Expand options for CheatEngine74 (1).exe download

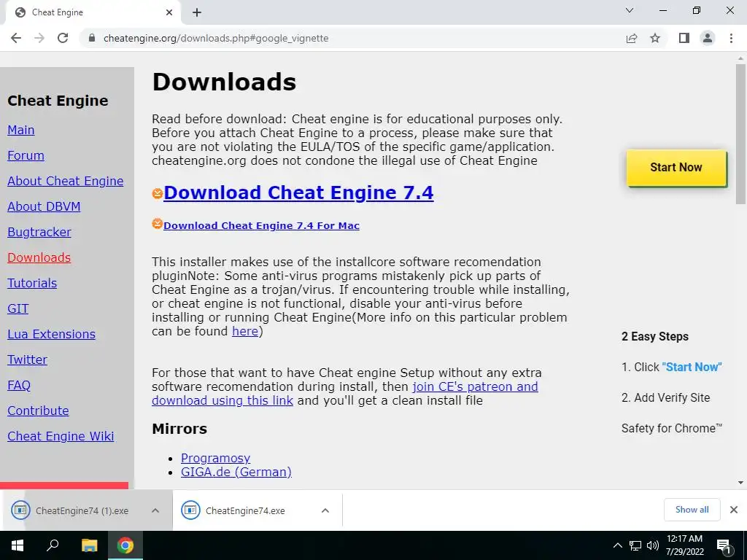[x=155, y=510]
